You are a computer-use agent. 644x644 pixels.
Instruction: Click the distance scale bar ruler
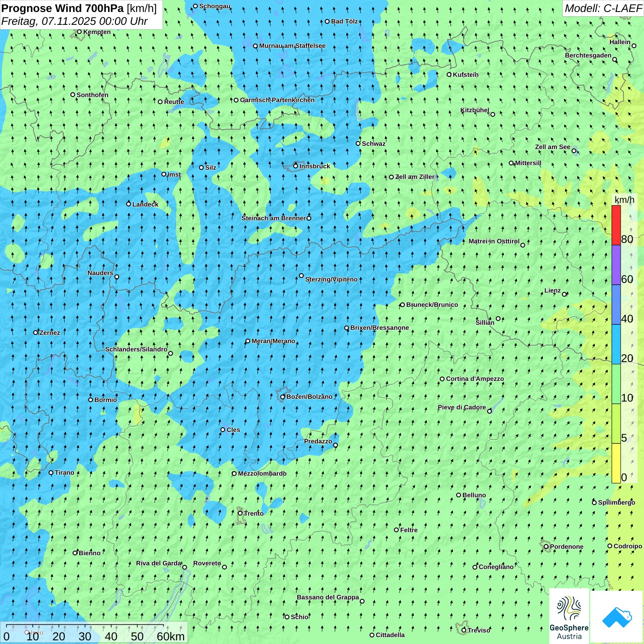pos(85,626)
